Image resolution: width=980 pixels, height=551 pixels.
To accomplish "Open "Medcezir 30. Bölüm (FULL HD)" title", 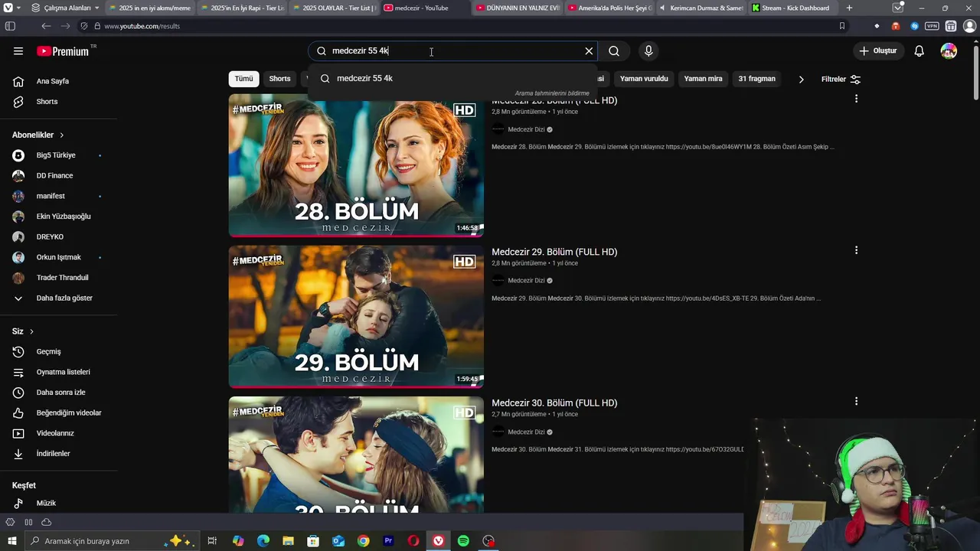I will click(x=554, y=403).
